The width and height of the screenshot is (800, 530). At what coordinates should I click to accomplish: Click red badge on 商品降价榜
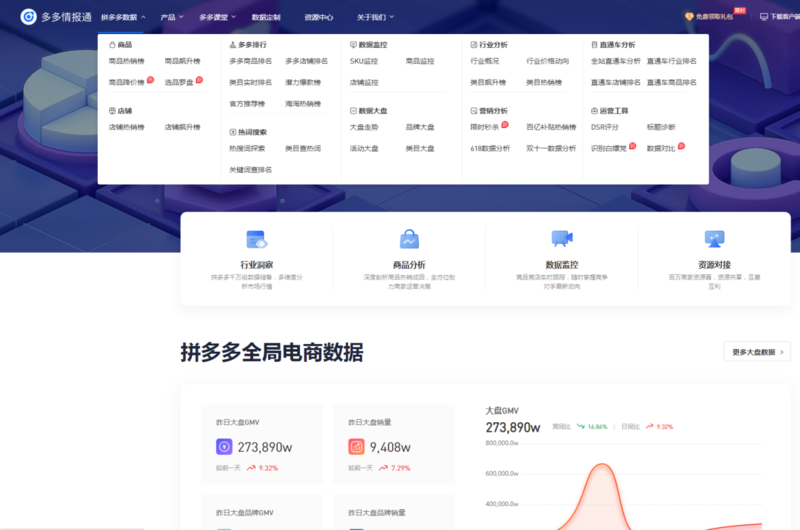151,80
